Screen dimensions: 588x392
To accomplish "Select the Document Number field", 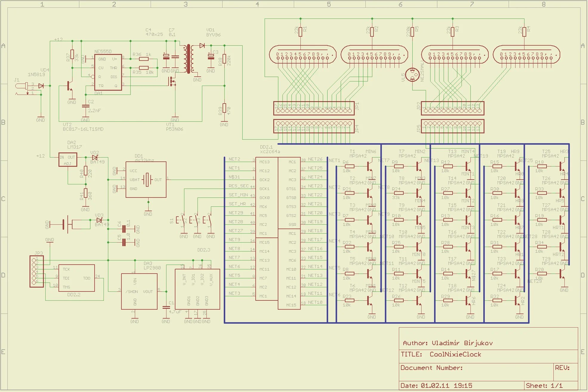I will [431, 368].
